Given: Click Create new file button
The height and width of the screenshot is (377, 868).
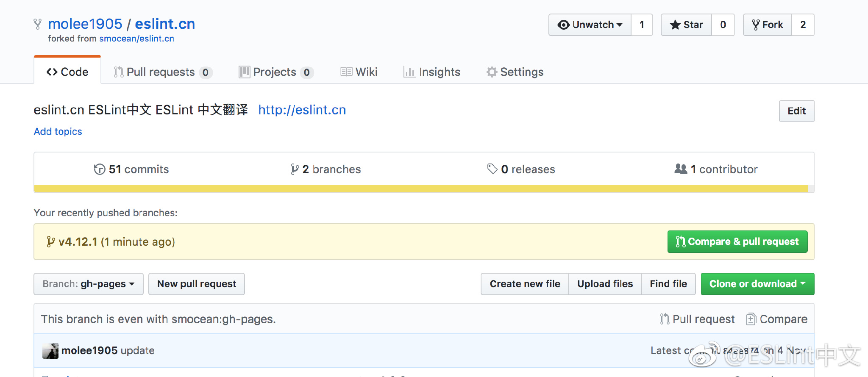Looking at the screenshot, I should [x=525, y=284].
